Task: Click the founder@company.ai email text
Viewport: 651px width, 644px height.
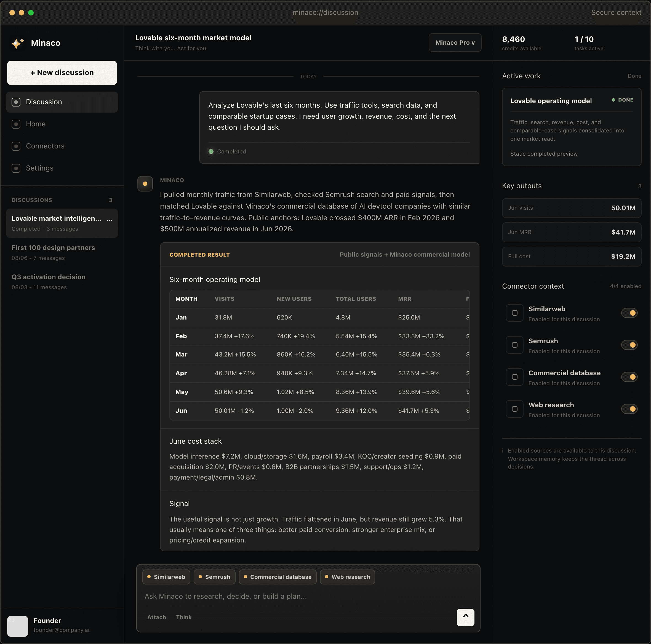Action: tap(61, 630)
